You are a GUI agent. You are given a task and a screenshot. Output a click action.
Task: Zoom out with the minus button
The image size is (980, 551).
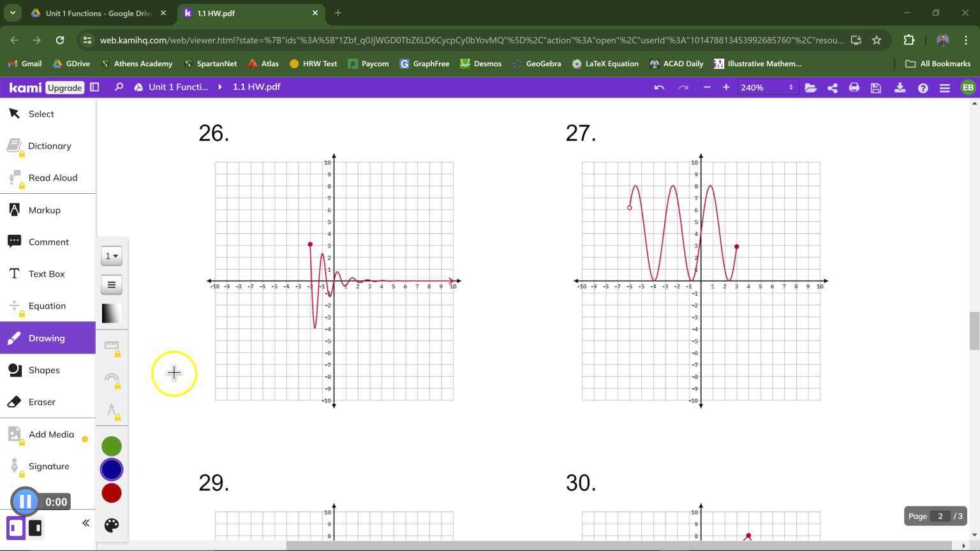coord(707,87)
